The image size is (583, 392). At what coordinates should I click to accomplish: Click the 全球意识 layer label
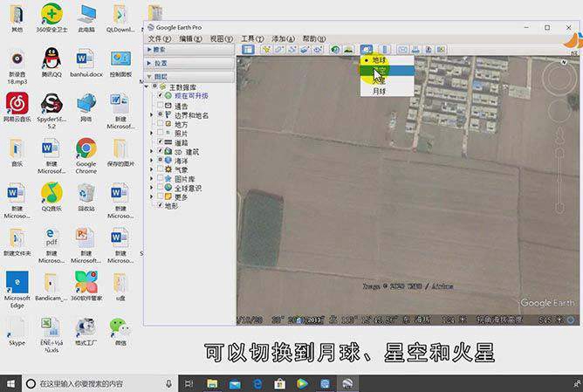(189, 188)
